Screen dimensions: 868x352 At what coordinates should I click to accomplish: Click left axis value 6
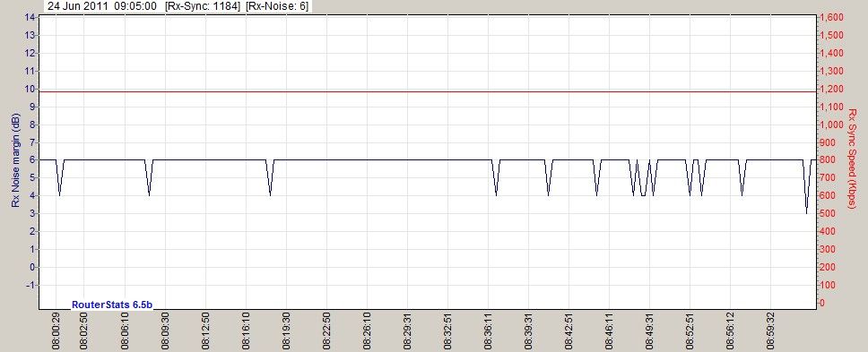click(x=32, y=159)
